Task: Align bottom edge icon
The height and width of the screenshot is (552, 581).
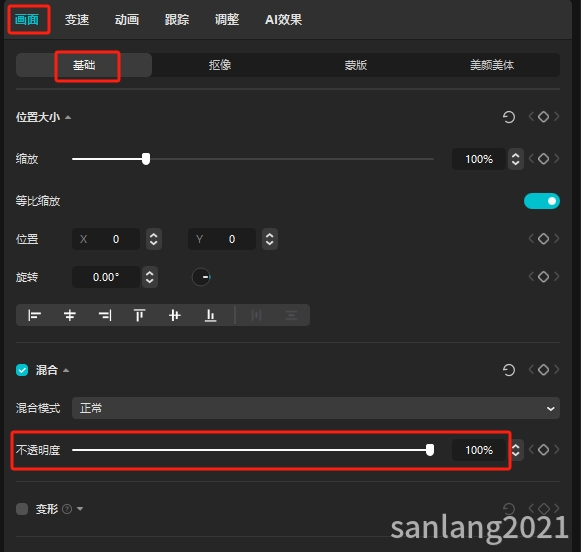Action: [210, 315]
